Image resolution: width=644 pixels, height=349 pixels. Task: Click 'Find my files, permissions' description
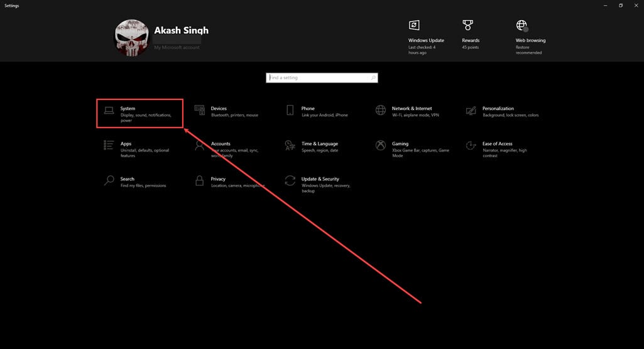[x=143, y=186]
